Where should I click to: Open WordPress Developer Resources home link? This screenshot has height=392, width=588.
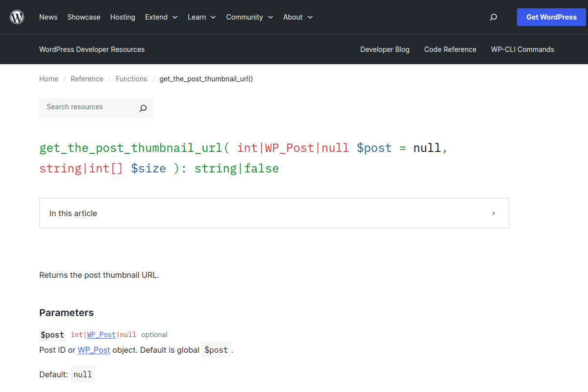point(92,49)
